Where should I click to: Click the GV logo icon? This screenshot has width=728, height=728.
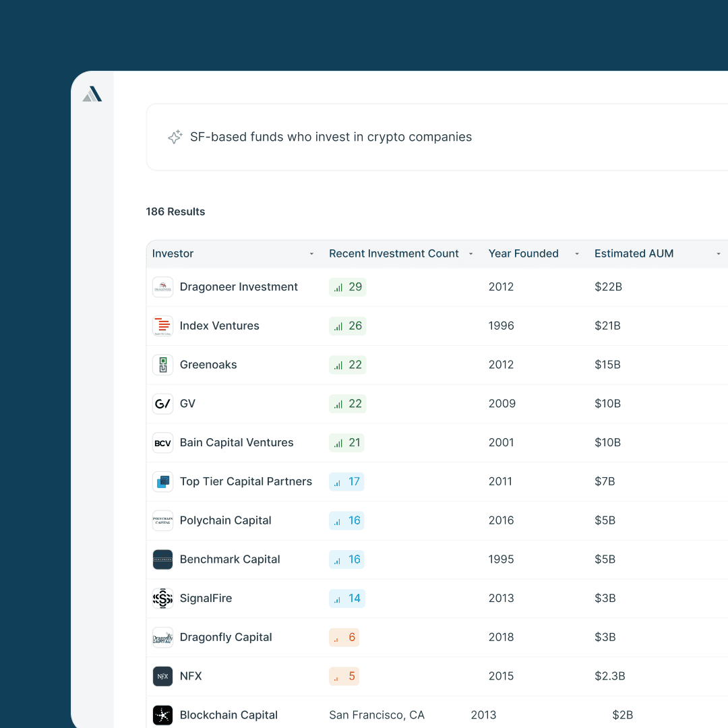point(163,404)
